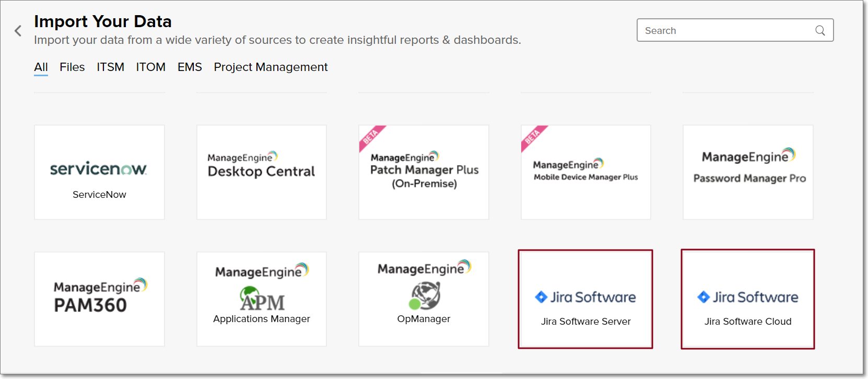Screen dimensions: 868x379
Task: Click the Import Your Data heading
Action: tap(103, 21)
